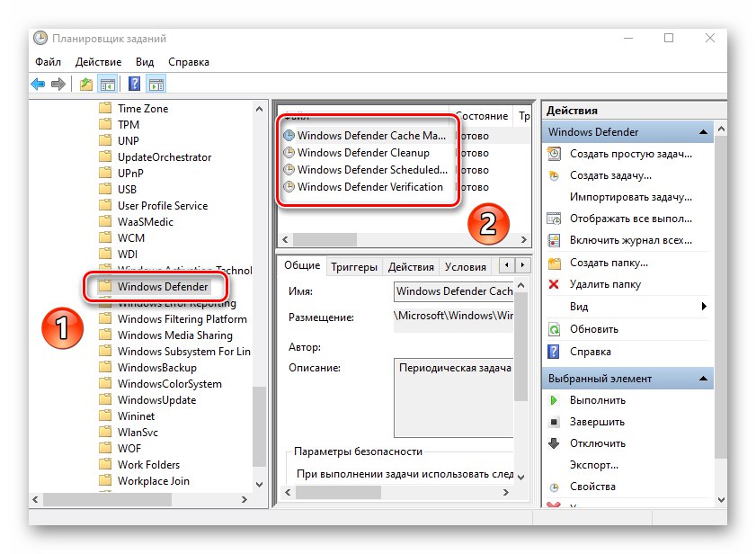Screen dimensions: 756x554
Task: Select the Workplace Join tree folder
Action: [x=154, y=481]
